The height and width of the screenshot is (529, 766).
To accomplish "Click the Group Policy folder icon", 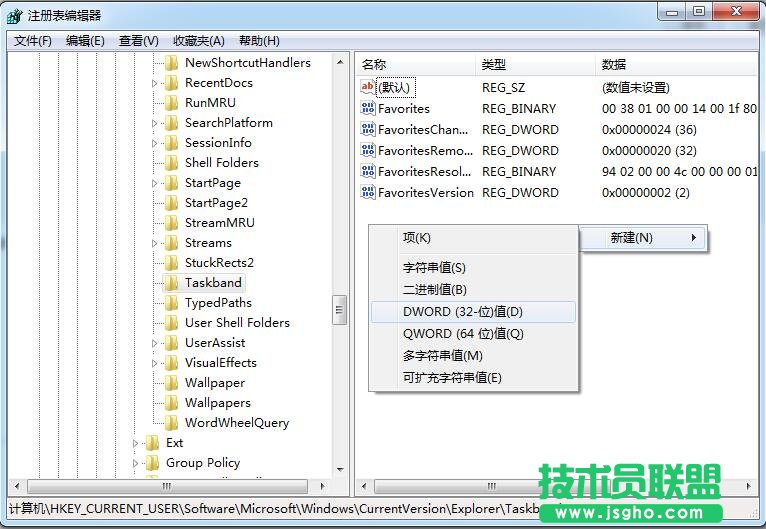I will (152, 463).
